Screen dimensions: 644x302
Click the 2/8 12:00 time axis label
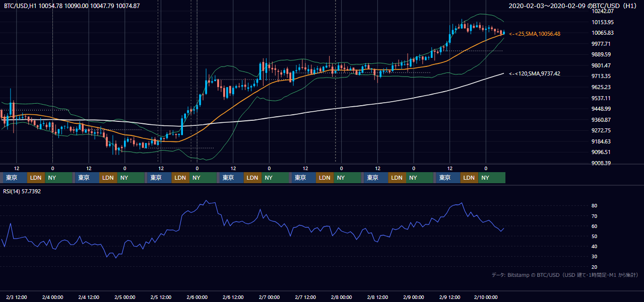coord(377,297)
